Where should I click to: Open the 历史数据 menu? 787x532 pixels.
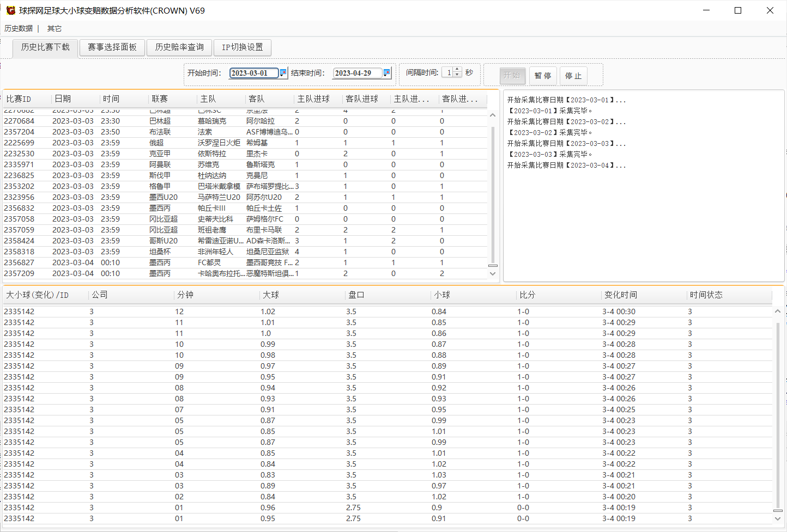[19, 28]
